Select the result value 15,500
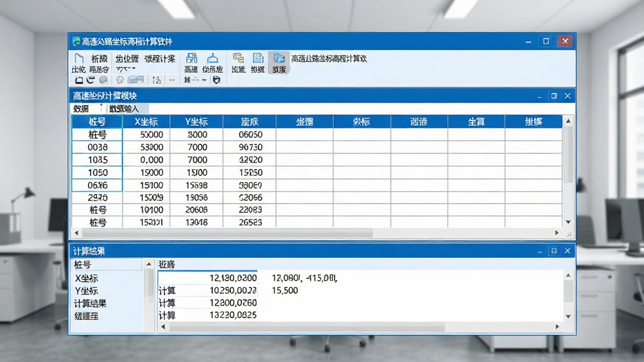This screenshot has height=362, width=644. [285, 290]
